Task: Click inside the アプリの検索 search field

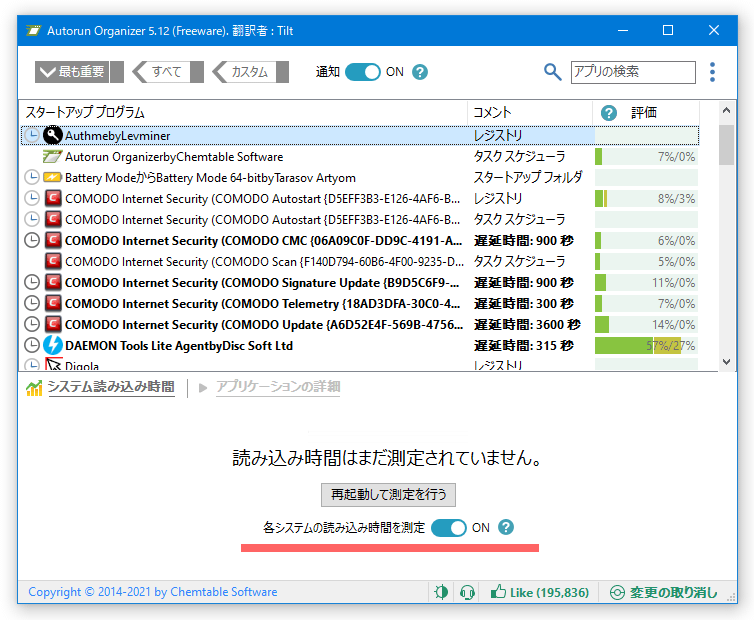Action: pos(633,72)
